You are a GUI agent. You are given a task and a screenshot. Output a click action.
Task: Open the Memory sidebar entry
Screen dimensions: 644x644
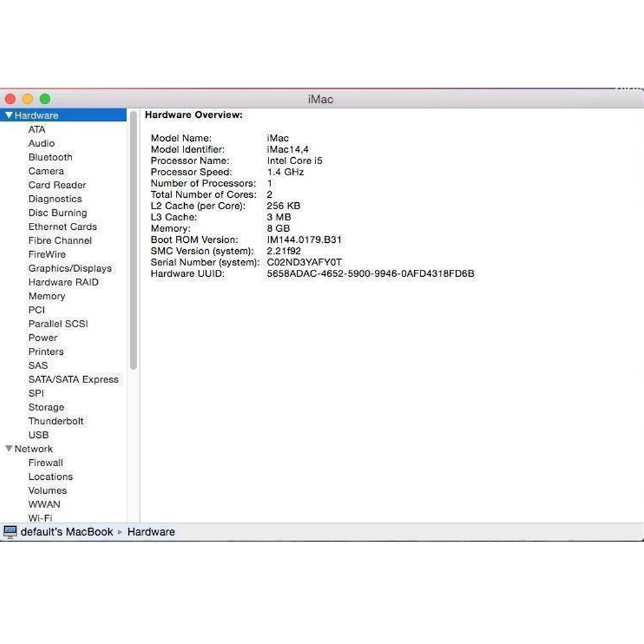tap(47, 296)
